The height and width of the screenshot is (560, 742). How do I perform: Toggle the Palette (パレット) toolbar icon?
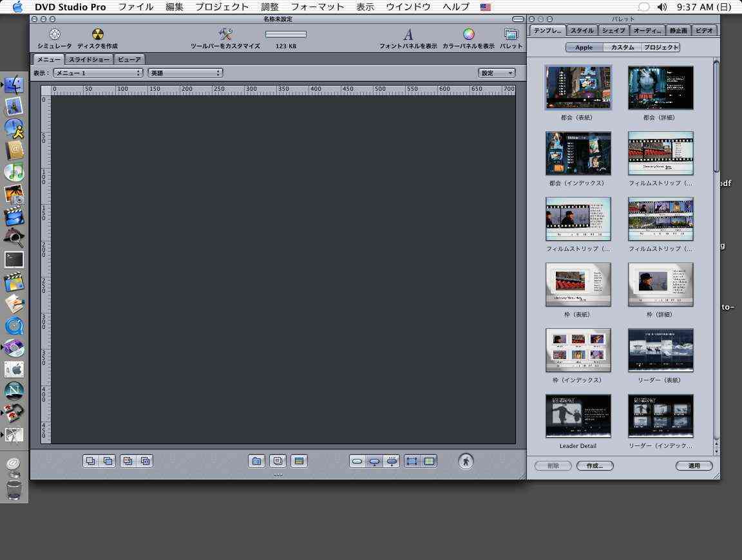[x=511, y=34]
